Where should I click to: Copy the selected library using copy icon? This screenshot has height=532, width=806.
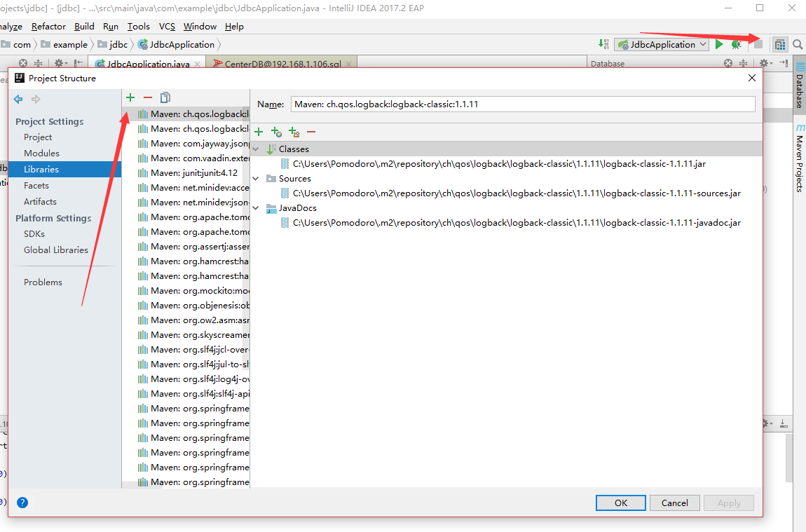point(165,97)
